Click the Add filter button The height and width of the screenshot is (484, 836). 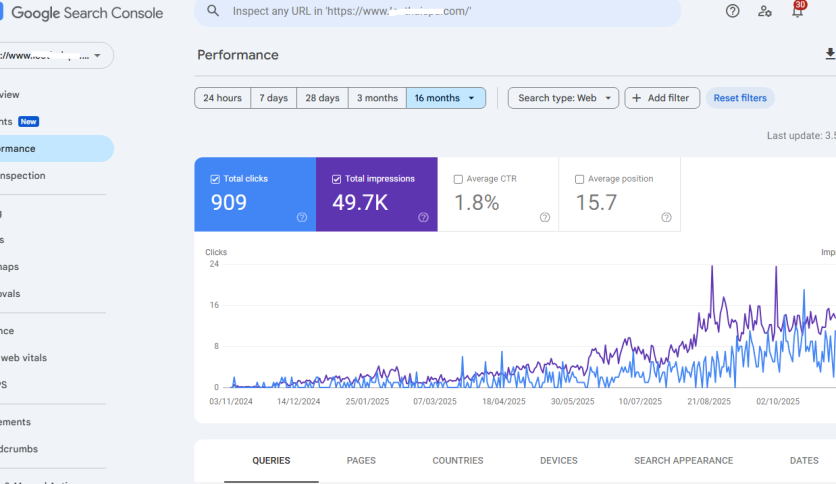pos(662,98)
